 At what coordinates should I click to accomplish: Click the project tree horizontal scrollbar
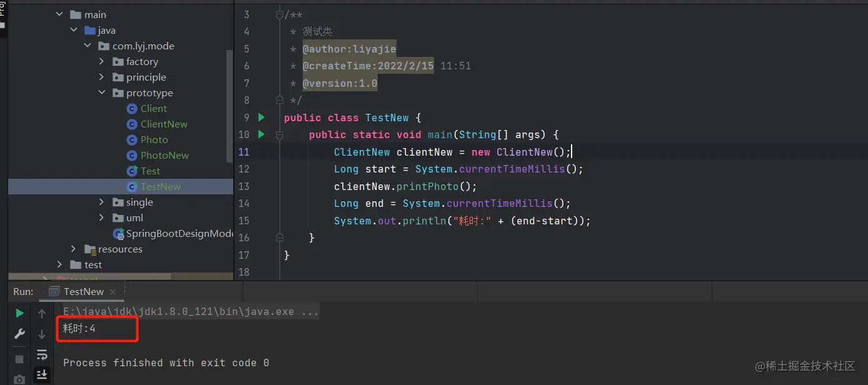pos(90,276)
